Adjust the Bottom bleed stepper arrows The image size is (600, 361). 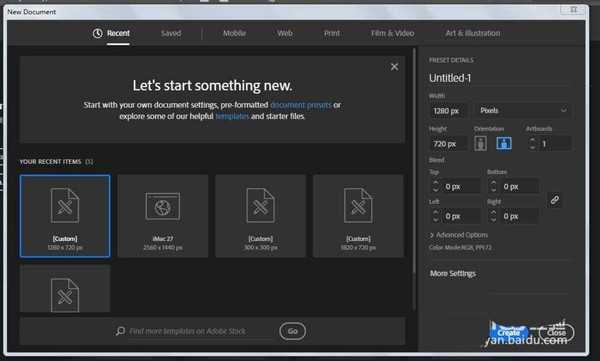tap(493, 186)
